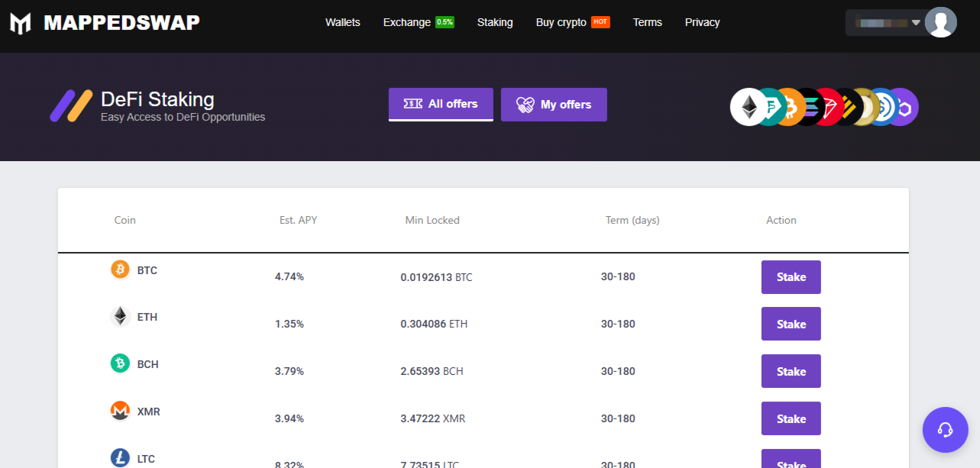Click the Monero icon in XMR row
The height and width of the screenshot is (468, 980).
click(x=120, y=411)
